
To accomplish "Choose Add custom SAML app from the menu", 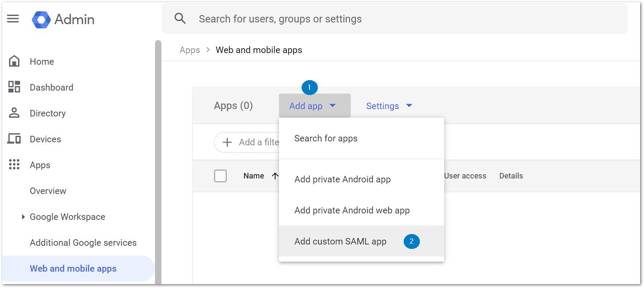I will click(x=340, y=241).
